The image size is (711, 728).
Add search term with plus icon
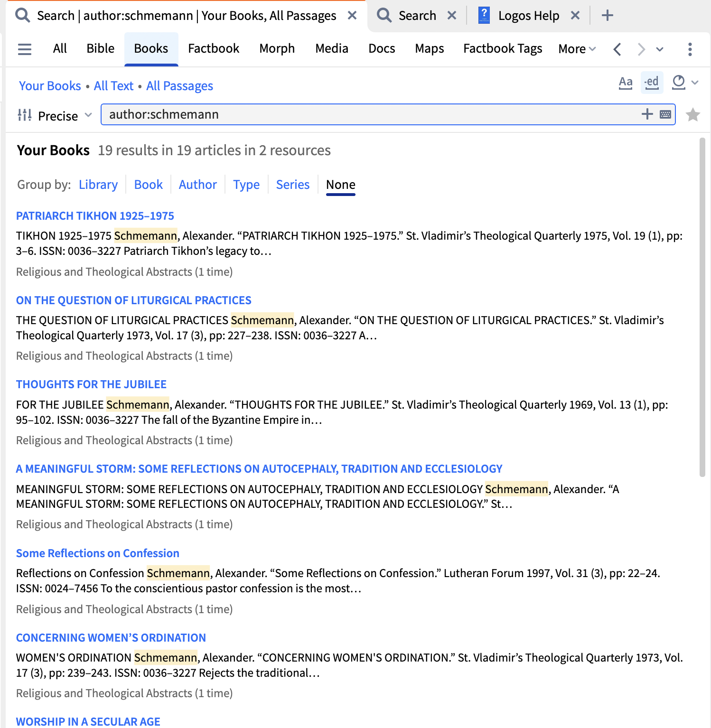point(647,114)
